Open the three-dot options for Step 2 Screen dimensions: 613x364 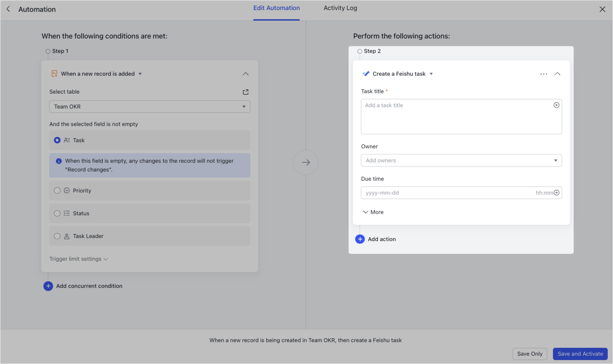(x=544, y=74)
